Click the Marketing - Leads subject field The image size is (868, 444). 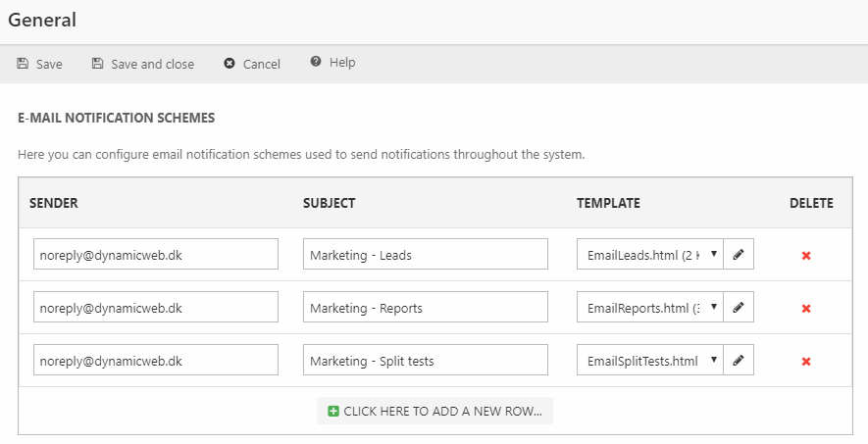425,255
